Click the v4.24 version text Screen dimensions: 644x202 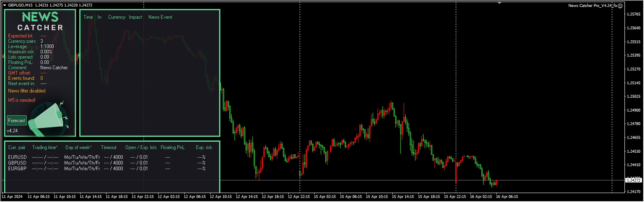point(12,131)
